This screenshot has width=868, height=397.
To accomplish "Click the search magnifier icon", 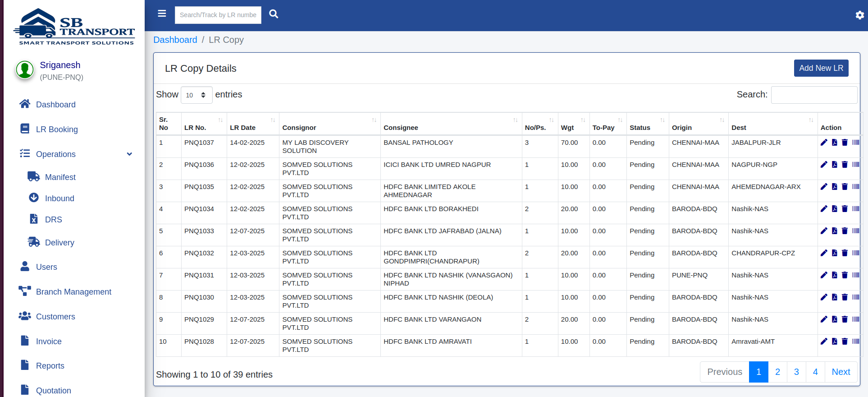I will (274, 14).
